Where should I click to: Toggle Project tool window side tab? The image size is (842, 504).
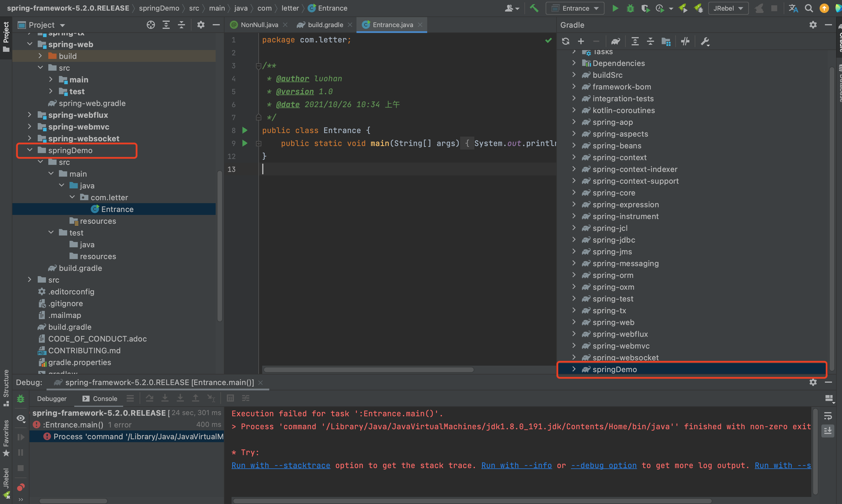pyautogui.click(x=6, y=37)
